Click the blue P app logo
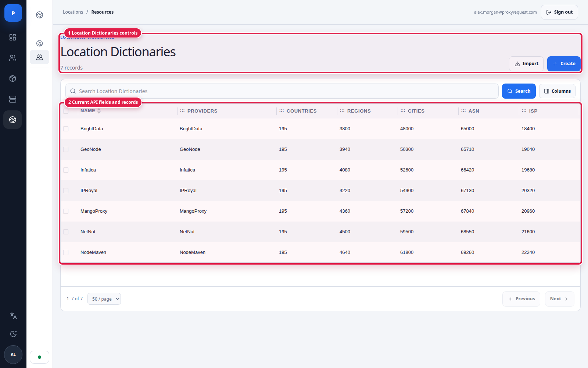This screenshot has width=588, height=368. pos(13,13)
